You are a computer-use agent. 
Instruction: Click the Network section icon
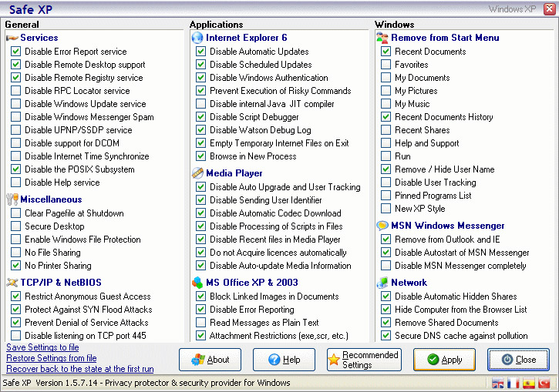click(x=382, y=283)
